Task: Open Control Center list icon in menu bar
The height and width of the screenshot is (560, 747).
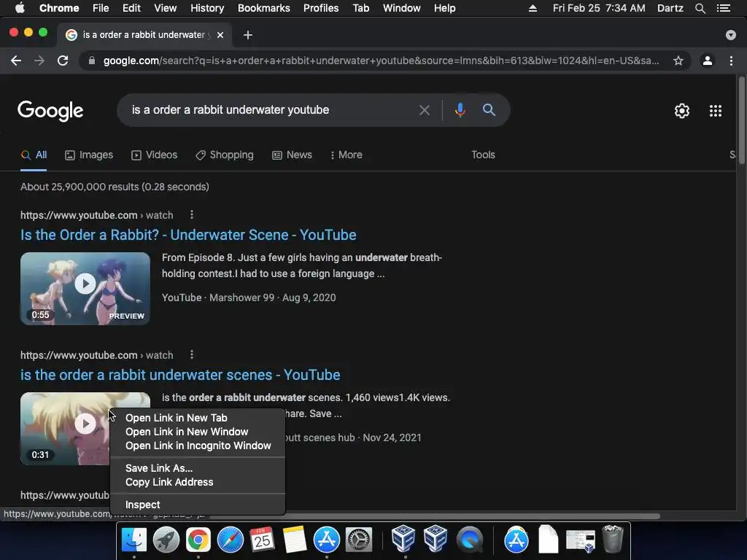Action: [x=724, y=8]
